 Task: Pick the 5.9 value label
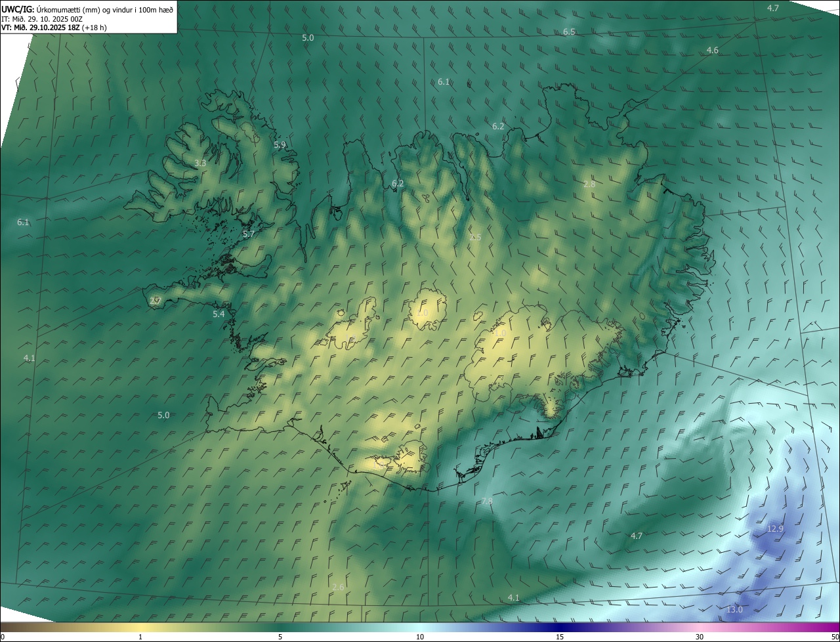point(280,144)
